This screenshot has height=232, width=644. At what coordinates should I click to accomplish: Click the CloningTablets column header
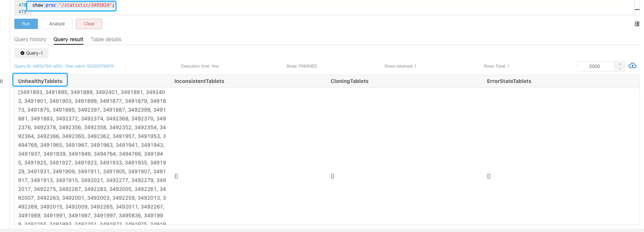click(x=349, y=81)
